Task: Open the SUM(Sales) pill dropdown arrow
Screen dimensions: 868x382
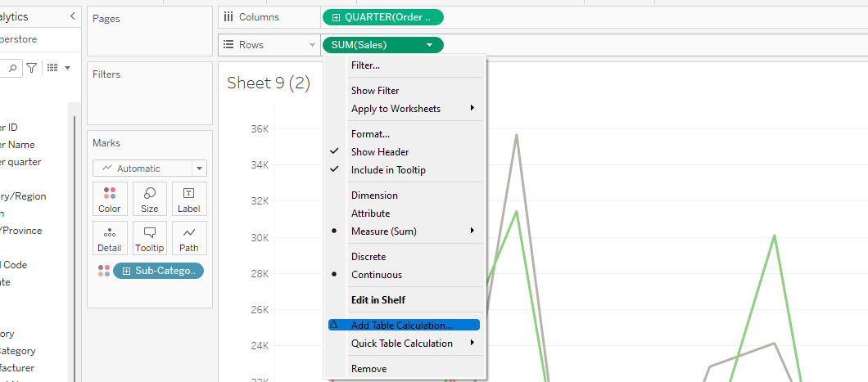Action: [430, 45]
